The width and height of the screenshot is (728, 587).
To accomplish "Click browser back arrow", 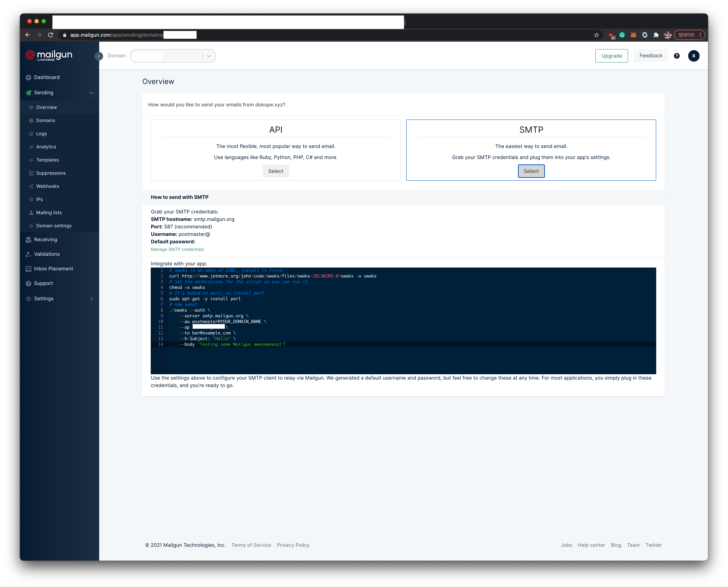I will (28, 35).
